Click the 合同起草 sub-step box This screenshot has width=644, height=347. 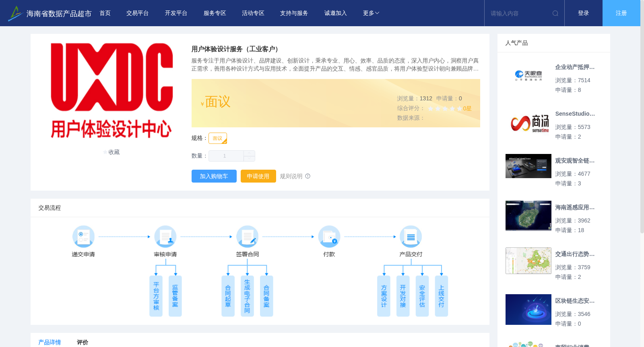point(228,296)
